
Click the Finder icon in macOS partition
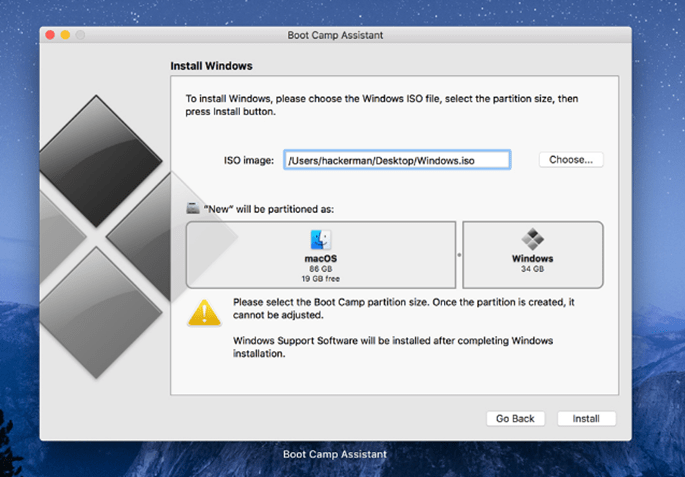[x=320, y=240]
